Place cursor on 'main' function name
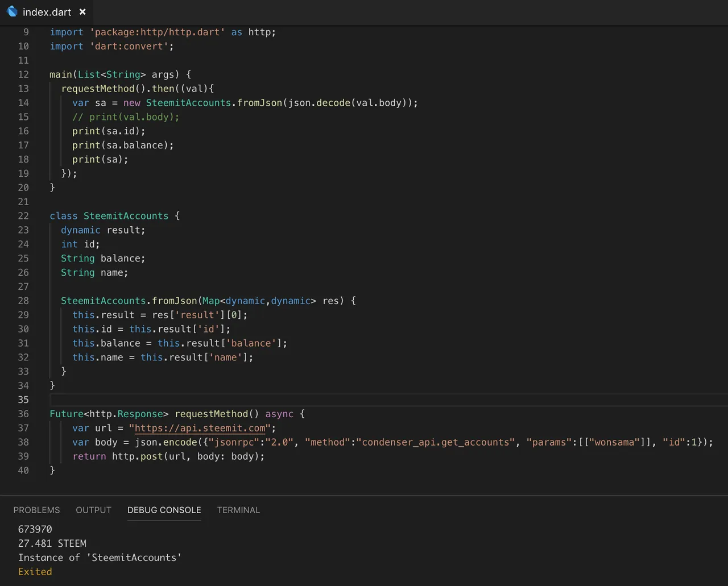728x586 pixels. click(61, 74)
